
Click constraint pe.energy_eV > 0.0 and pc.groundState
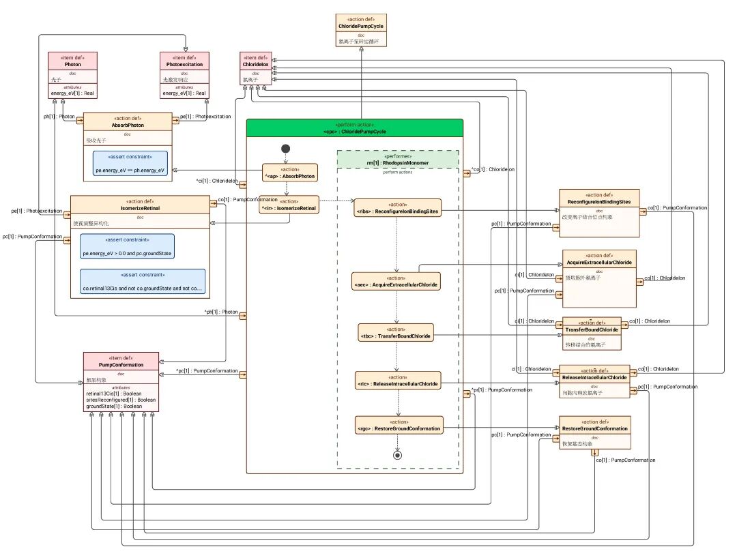pyautogui.click(x=128, y=247)
